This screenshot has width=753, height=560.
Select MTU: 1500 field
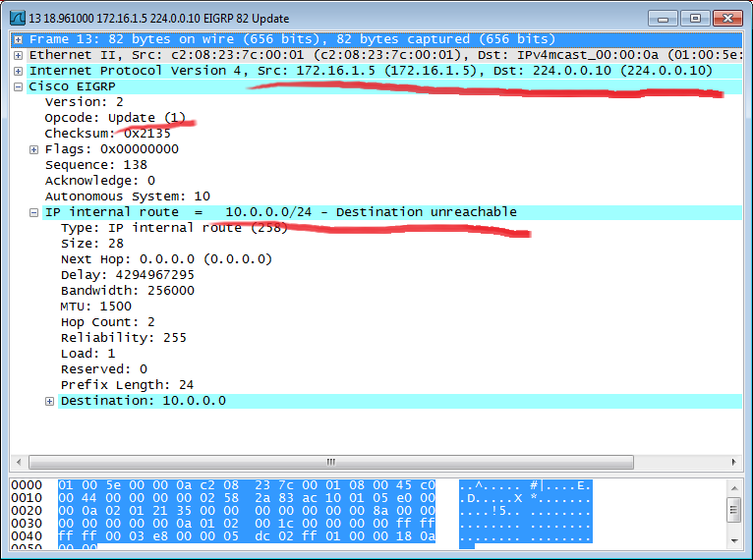coord(96,307)
